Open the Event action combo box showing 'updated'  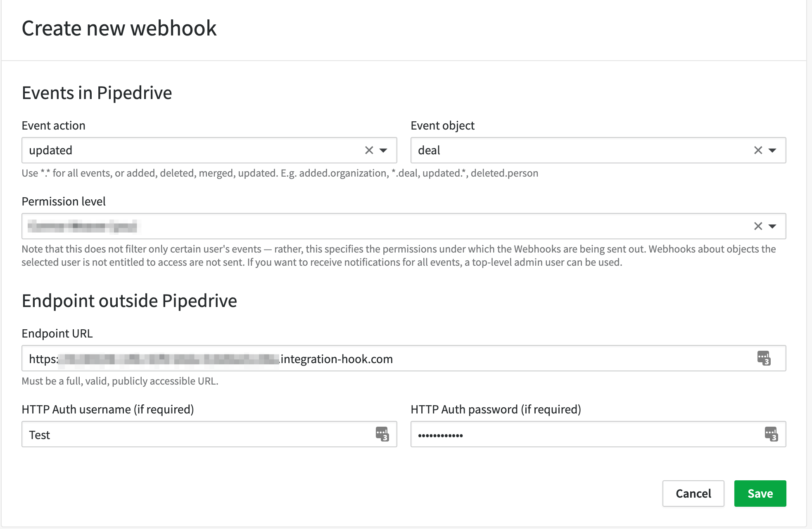point(209,150)
